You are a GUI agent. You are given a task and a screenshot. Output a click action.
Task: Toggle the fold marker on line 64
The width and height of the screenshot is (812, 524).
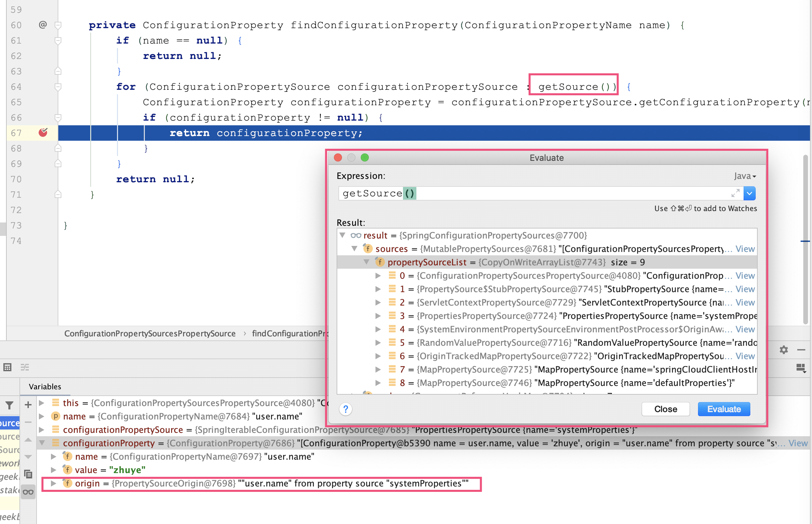[x=58, y=87]
